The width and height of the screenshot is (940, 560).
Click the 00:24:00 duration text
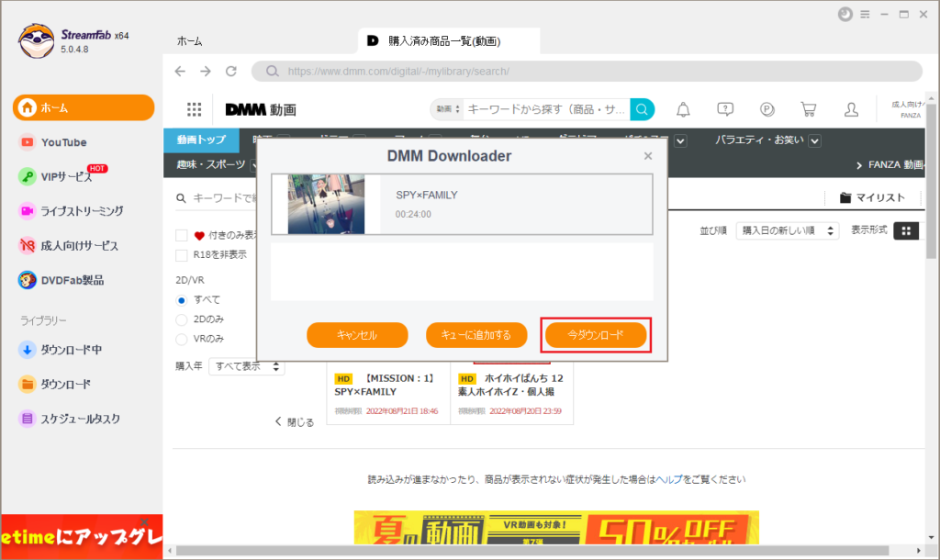[413, 214]
